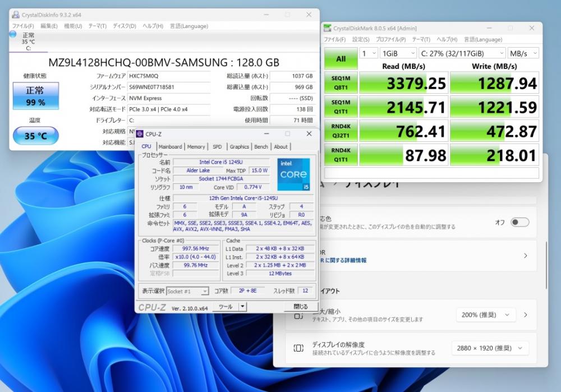Switch to the Mainboard tab in CPU-Z
This screenshot has height=392, width=561.
coord(171,146)
